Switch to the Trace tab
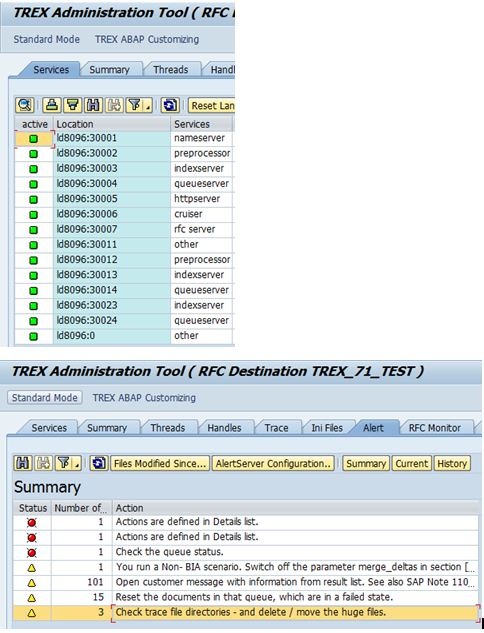 pyautogui.click(x=277, y=428)
